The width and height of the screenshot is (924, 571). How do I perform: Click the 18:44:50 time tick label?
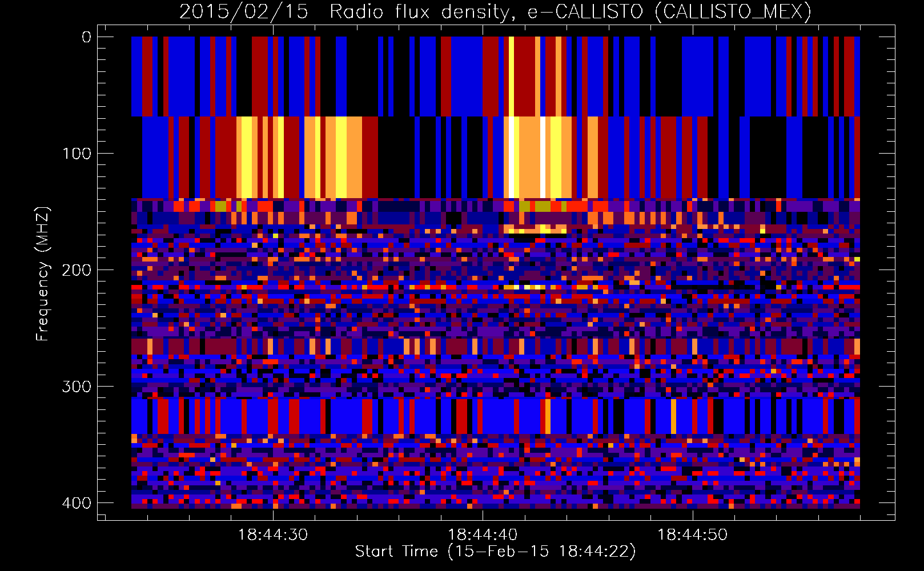[x=692, y=535]
